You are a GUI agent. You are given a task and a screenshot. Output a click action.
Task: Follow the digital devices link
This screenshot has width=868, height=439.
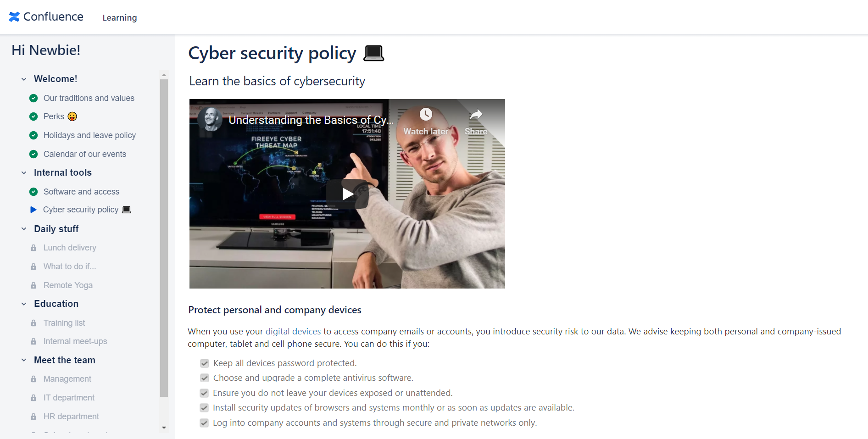pos(293,331)
